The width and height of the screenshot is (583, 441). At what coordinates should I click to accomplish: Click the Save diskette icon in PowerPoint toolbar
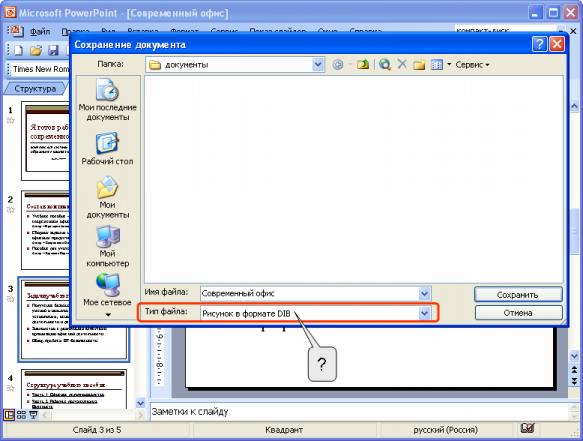[54, 50]
